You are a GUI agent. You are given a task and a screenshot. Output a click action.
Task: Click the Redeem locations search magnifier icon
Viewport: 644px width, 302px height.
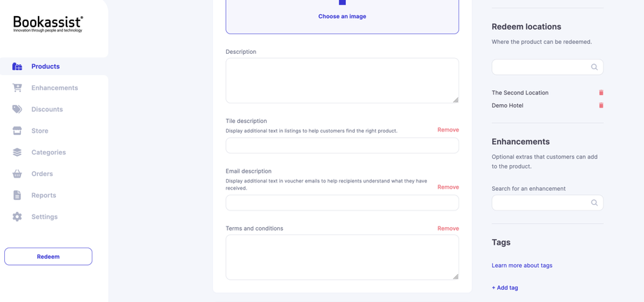pos(594,67)
